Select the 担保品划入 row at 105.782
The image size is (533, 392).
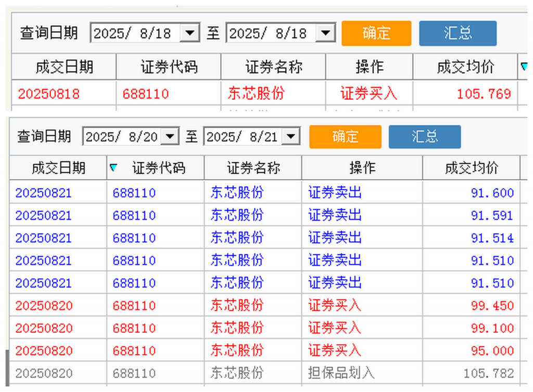[260, 373]
